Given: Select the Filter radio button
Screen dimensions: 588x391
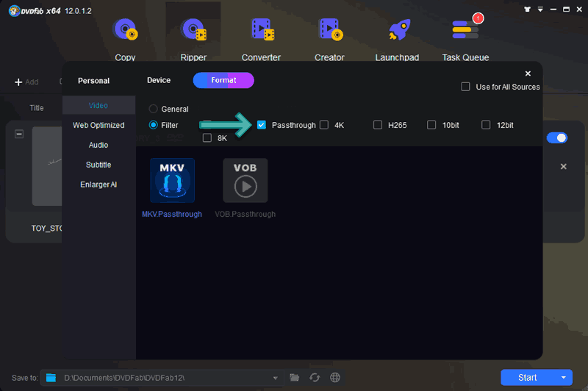Looking at the screenshot, I should 153,125.
